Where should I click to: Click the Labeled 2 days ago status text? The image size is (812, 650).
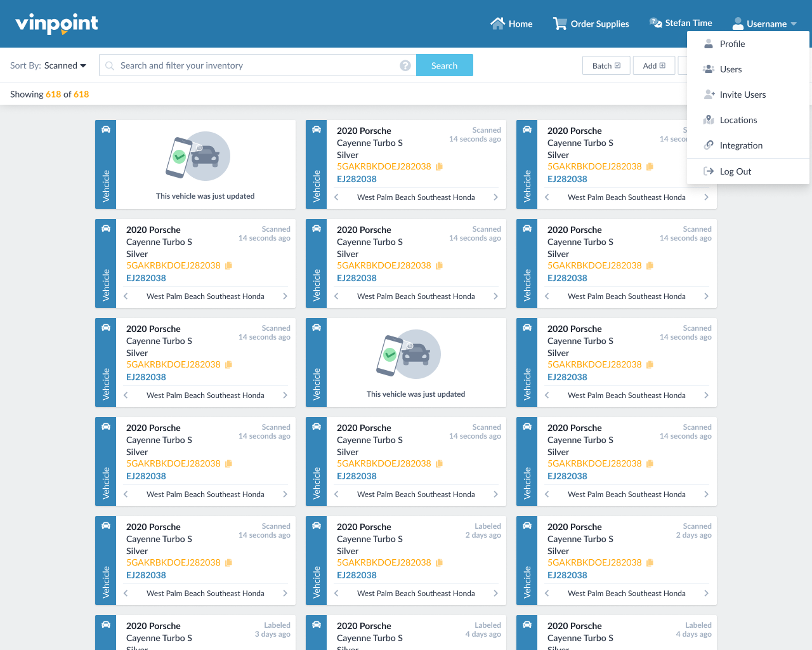tap(483, 531)
